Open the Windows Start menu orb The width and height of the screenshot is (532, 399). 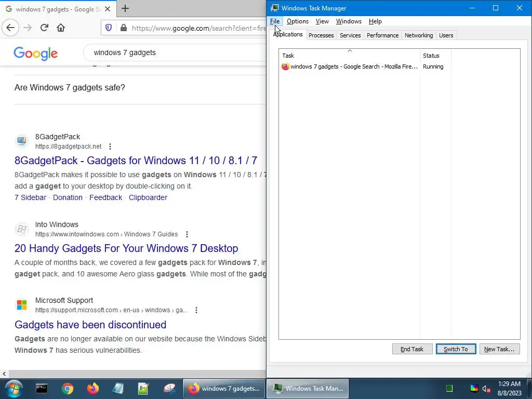14,389
